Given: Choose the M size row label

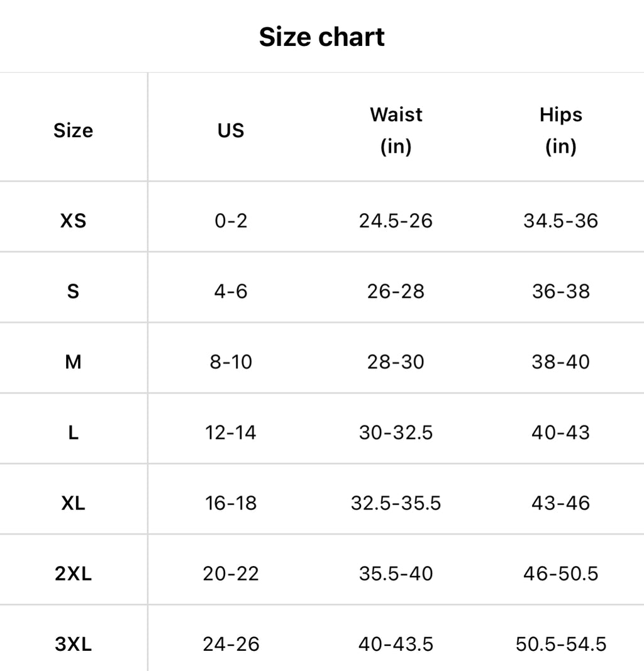Looking at the screenshot, I should pos(73,362).
